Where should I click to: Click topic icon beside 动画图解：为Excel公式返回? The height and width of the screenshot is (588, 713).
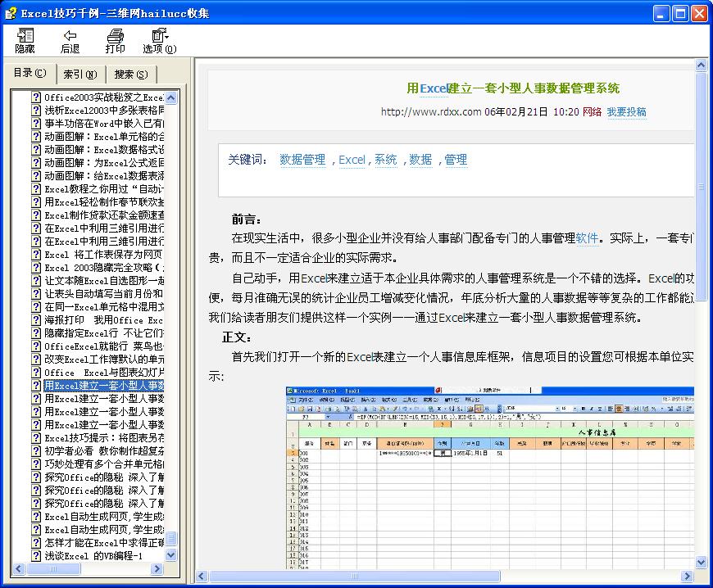pos(36,163)
